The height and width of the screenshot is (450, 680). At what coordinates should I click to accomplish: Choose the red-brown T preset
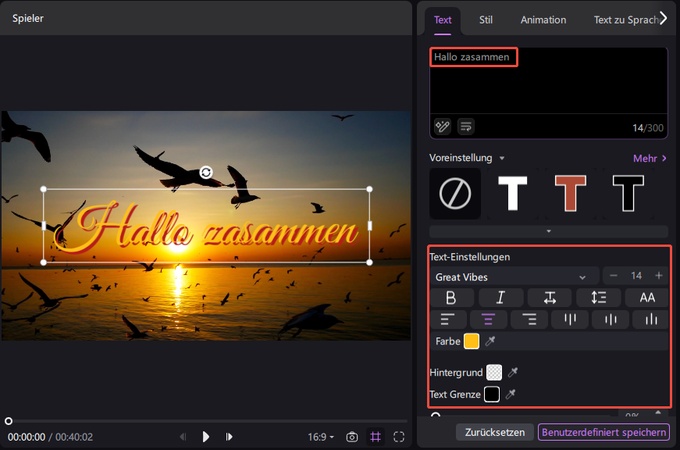point(570,193)
